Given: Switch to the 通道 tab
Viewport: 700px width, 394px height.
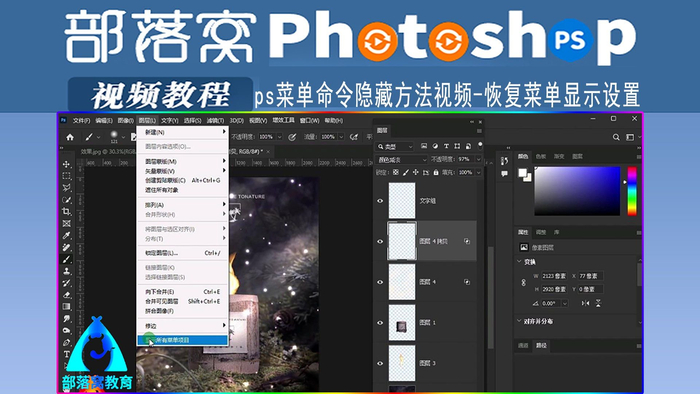Looking at the screenshot, I should coord(523,346).
